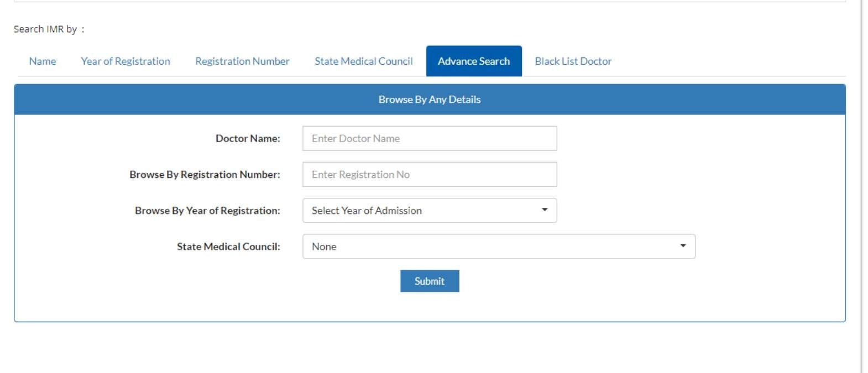Click the State Medical Council field label
Image resolution: width=868 pixels, height=373 pixels.
pyautogui.click(x=228, y=246)
